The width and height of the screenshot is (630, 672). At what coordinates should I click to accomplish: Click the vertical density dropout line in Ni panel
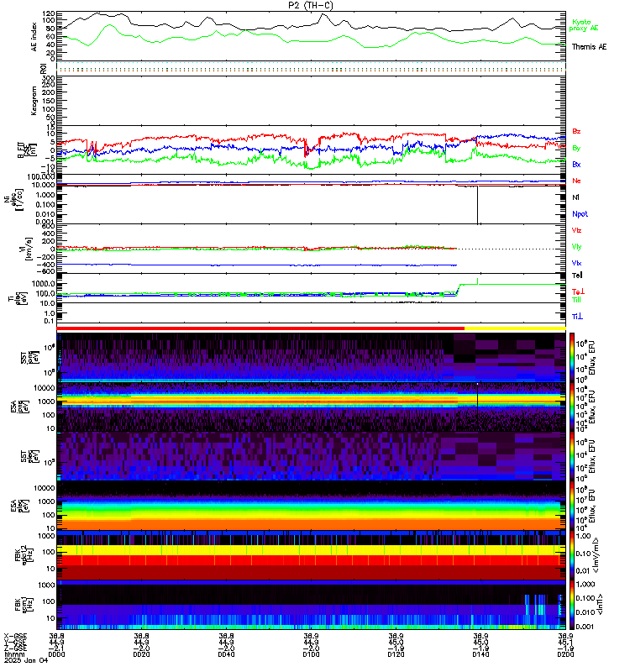tap(477, 205)
